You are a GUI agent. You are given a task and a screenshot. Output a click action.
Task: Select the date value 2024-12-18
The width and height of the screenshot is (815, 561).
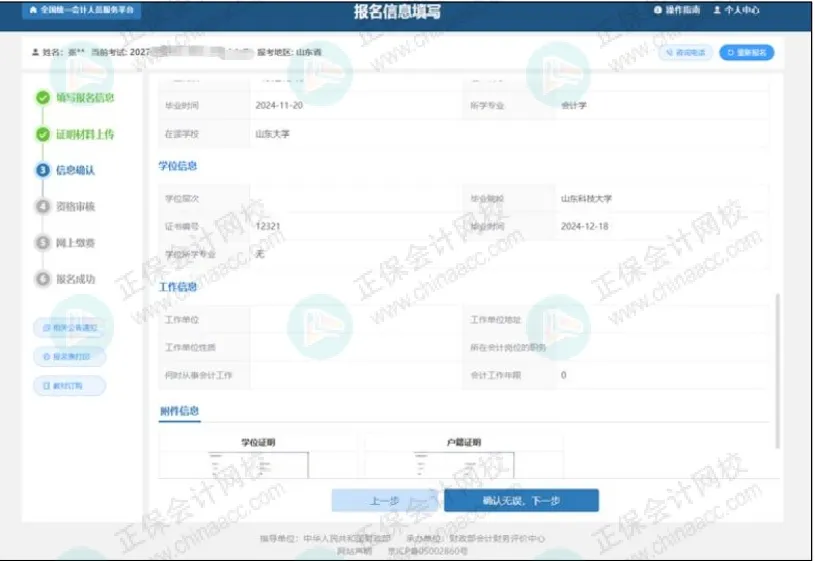click(585, 226)
